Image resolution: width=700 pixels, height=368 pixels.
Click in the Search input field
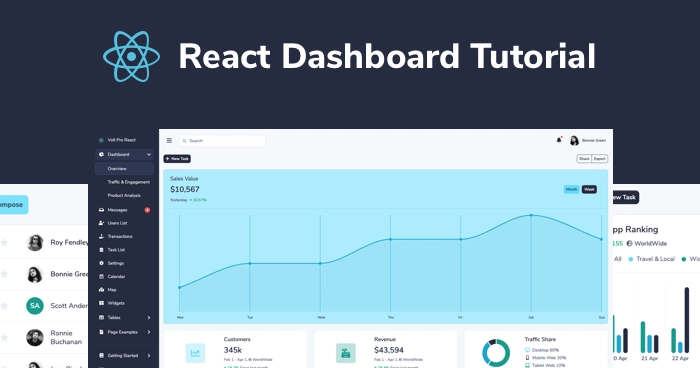(222, 141)
